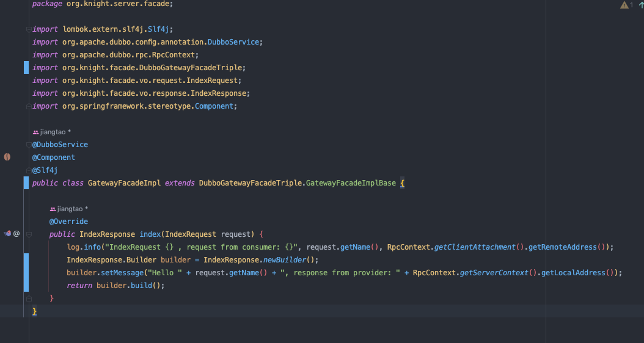Screen dimensions: 644x343
Task: Click the Spring bean gutter icon beside @Component
Action: click(x=7, y=157)
